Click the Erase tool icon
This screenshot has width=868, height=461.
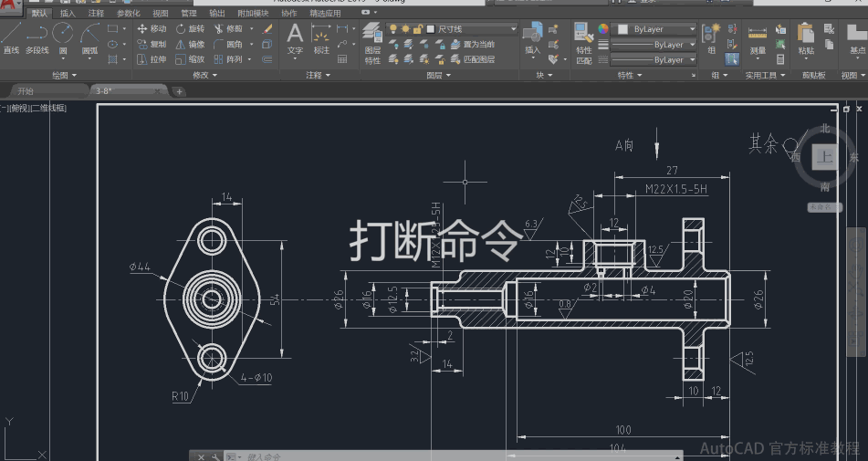(267, 29)
